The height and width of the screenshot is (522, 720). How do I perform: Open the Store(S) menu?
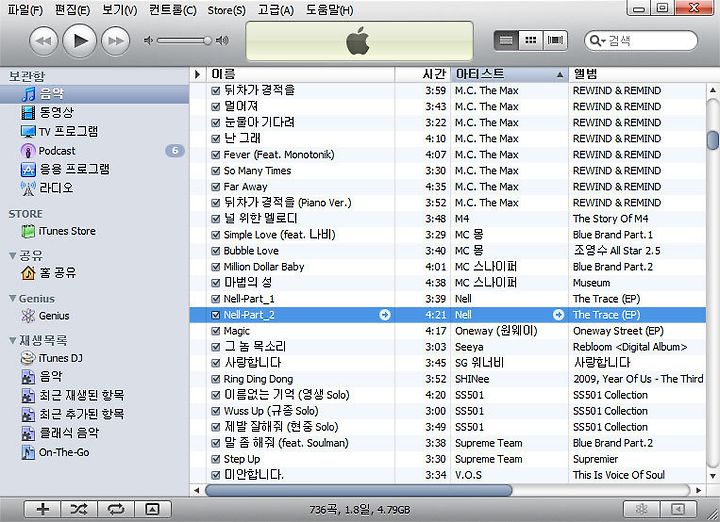(226, 10)
